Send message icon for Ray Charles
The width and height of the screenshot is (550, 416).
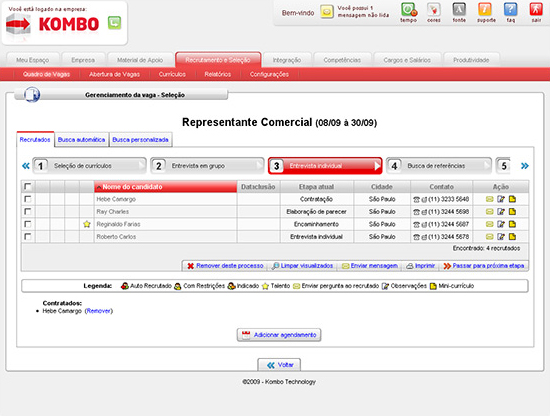click(x=490, y=212)
